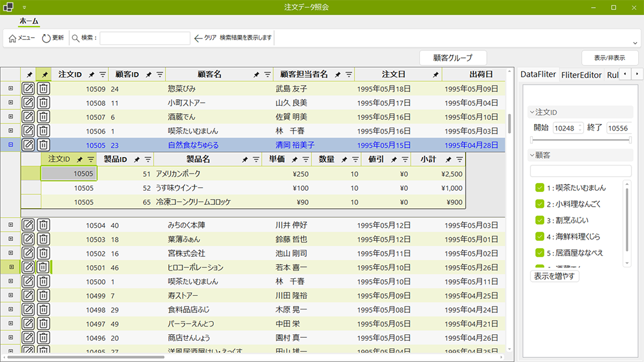Click the 注文ID range slider track
Screen dimensions: 644x362
[x=581, y=141]
